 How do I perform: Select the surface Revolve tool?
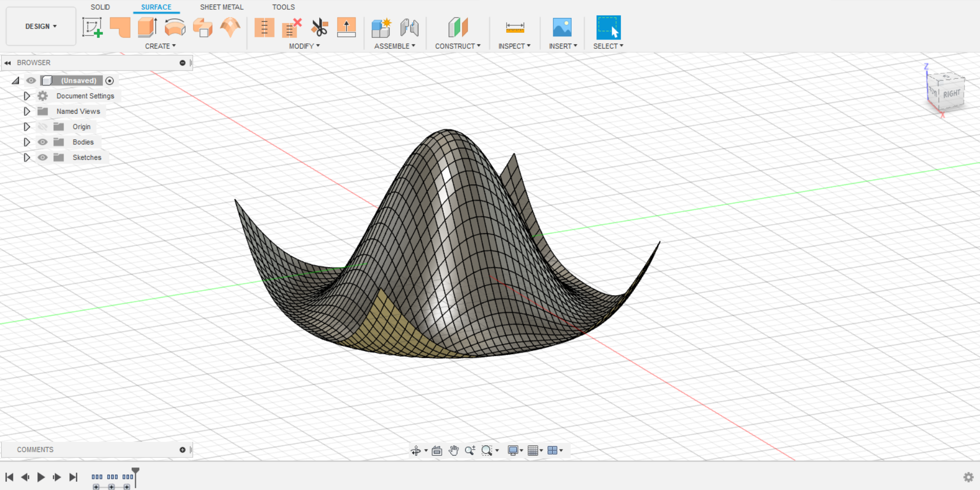point(175,28)
